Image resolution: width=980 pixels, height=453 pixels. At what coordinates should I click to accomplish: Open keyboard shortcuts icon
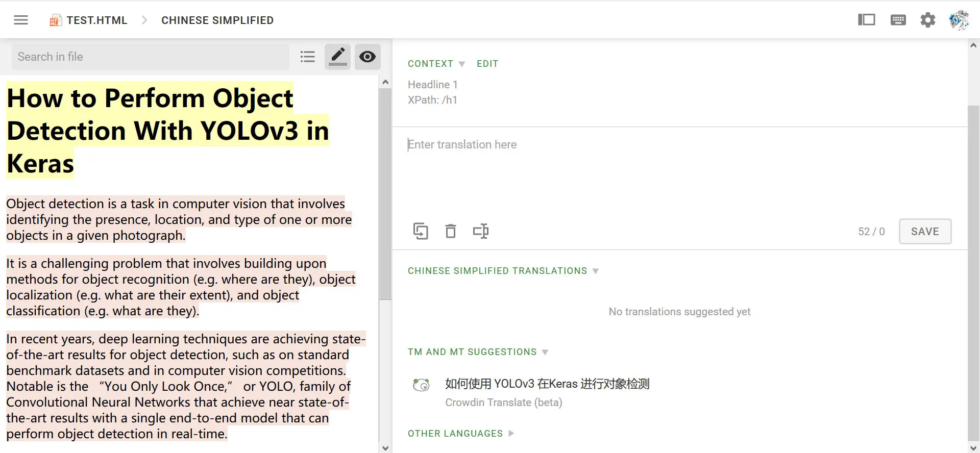[898, 20]
